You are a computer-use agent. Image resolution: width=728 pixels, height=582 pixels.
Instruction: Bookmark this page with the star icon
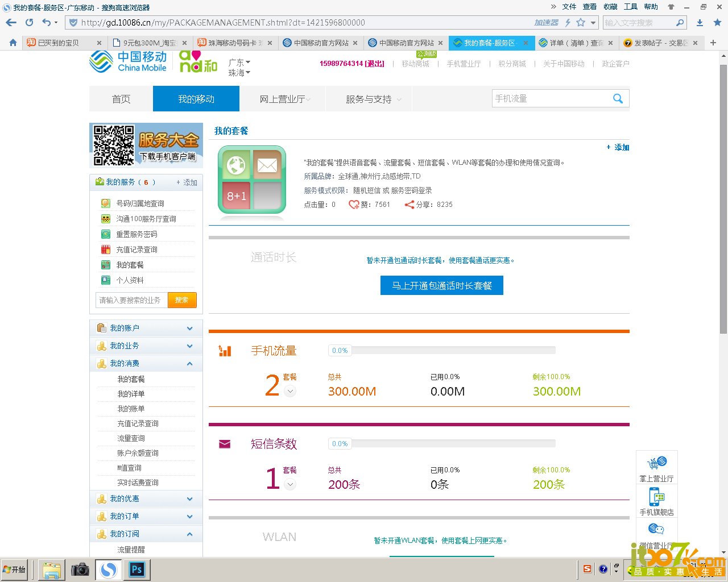(581, 23)
